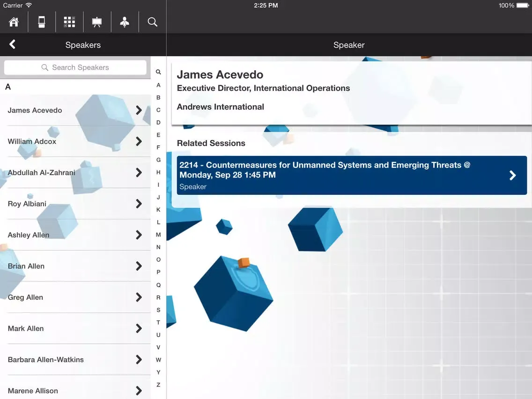532x399 pixels.
Task: Jump to letter I in index
Action: [158, 185]
